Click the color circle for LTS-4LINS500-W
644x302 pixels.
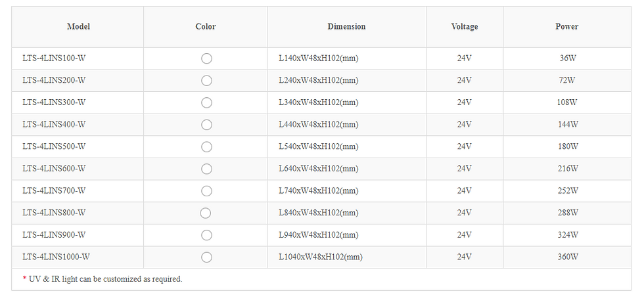pos(206,146)
